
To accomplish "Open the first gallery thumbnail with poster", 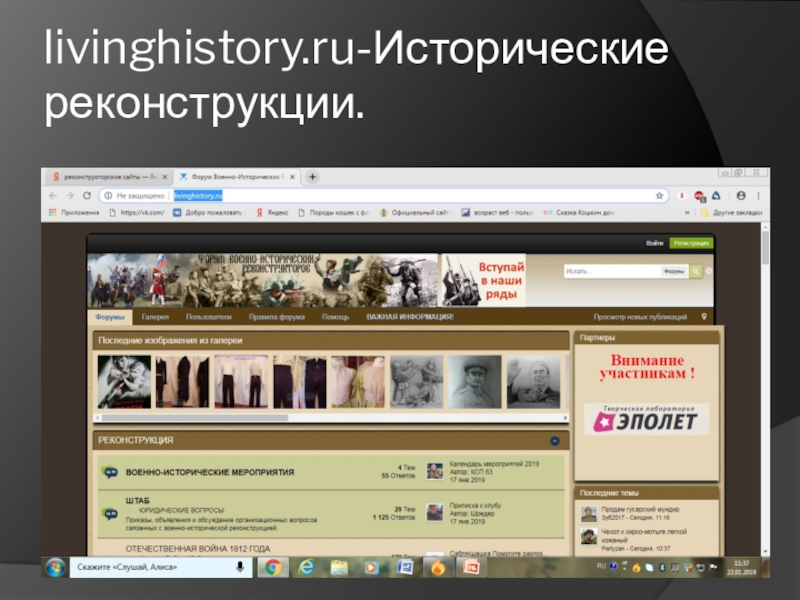I will 124,382.
